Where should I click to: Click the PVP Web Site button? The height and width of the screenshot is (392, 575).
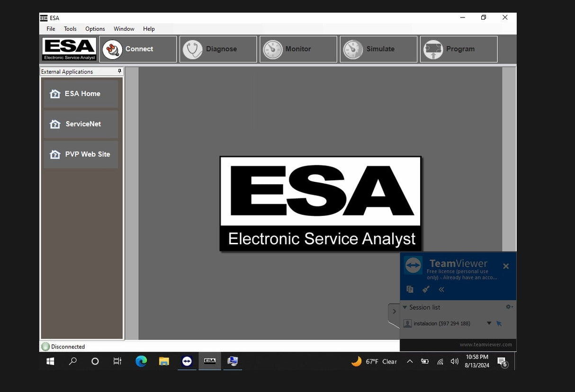click(x=81, y=154)
